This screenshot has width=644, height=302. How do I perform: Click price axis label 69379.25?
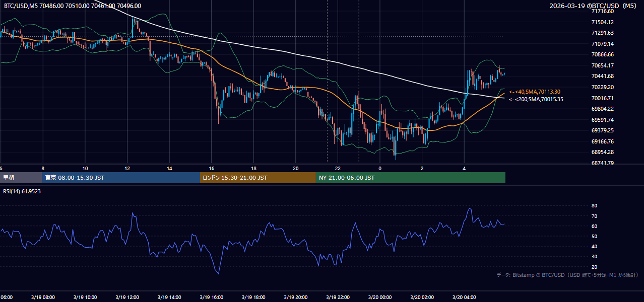(602, 130)
